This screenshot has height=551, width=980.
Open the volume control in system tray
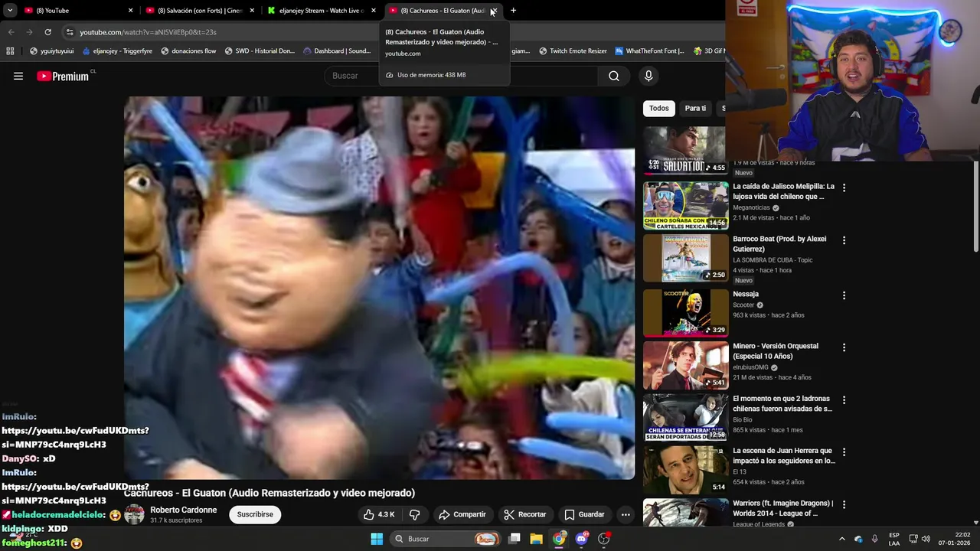(926, 539)
